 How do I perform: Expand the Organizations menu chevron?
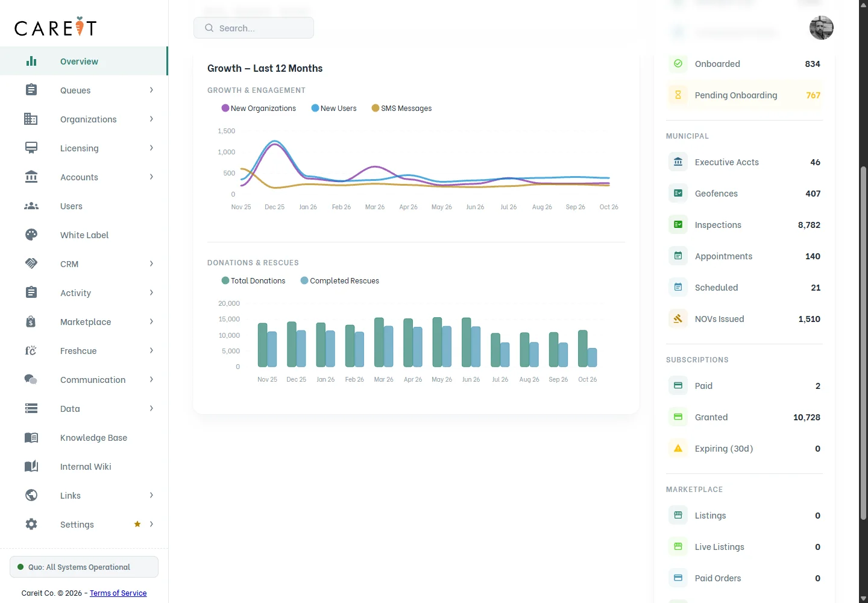click(151, 119)
